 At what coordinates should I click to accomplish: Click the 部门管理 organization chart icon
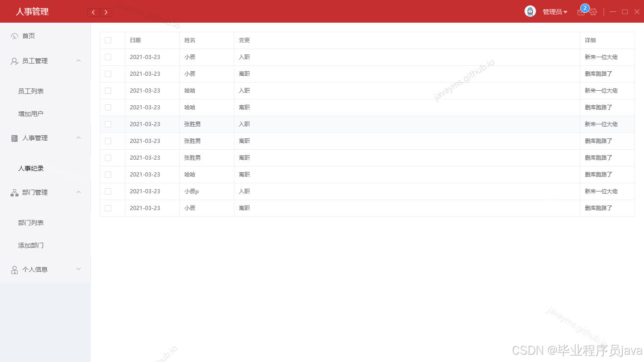[15, 193]
